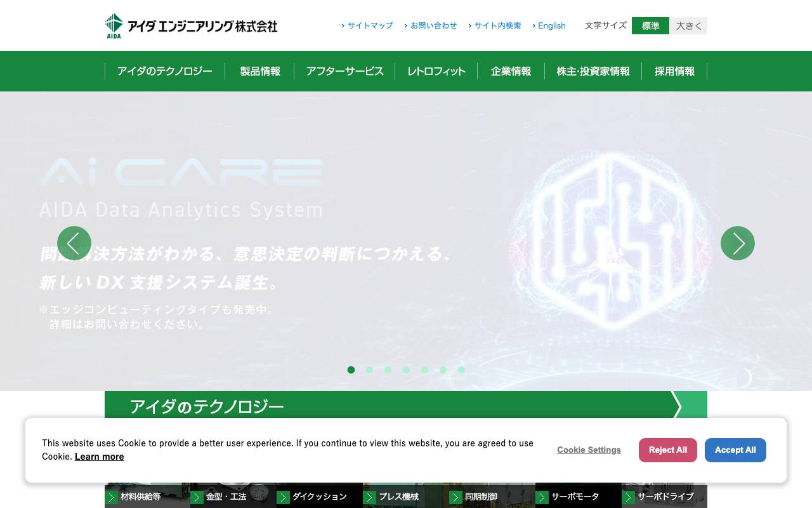
Task: Click the chevron icon beside ダイクッション
Action: [x=284, y=497]
